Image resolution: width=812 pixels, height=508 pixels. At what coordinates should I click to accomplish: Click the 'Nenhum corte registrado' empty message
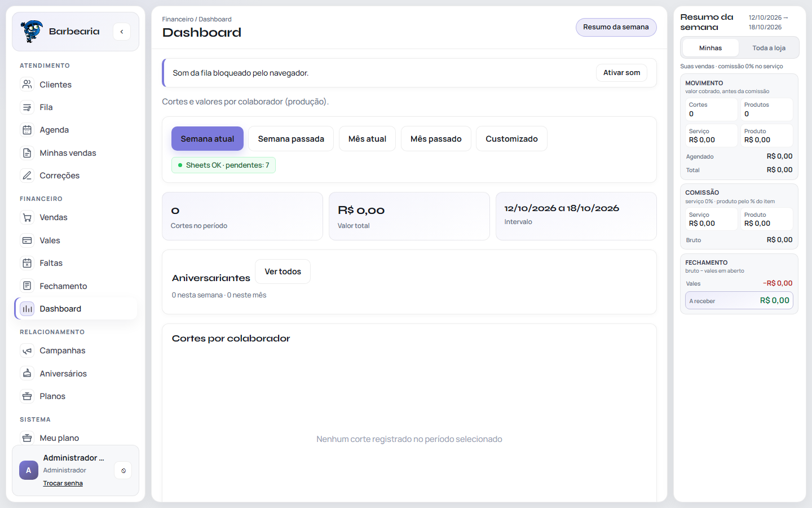(409, 439)
